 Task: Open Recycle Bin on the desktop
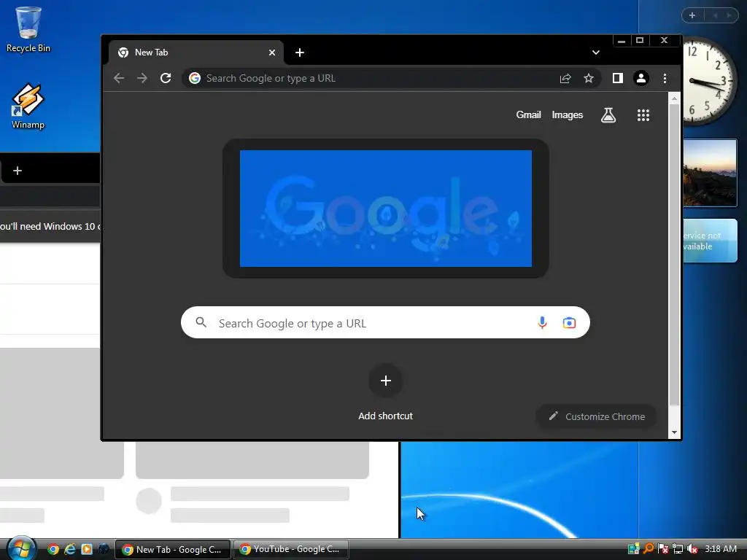click(x=28, y=29)
